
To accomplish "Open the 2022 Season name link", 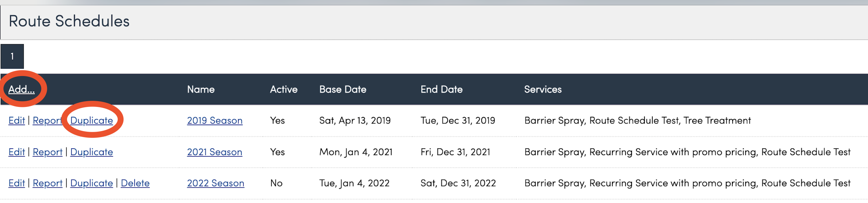I will click(216, 183).
